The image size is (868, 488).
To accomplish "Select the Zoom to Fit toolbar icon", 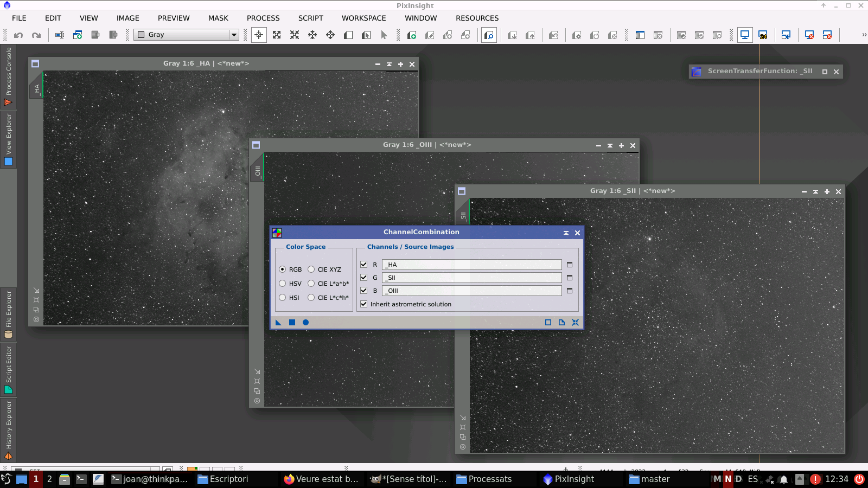I will coord(277,35).
